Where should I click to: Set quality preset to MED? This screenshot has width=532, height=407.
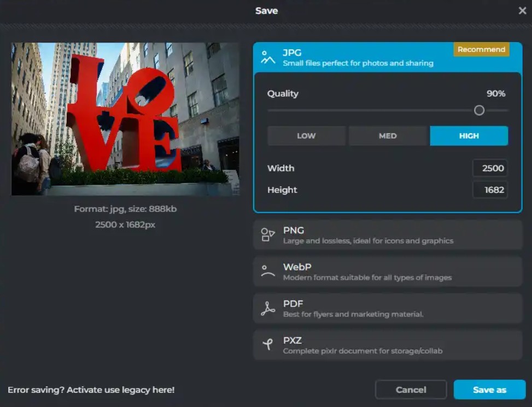[x=388, y=136]
